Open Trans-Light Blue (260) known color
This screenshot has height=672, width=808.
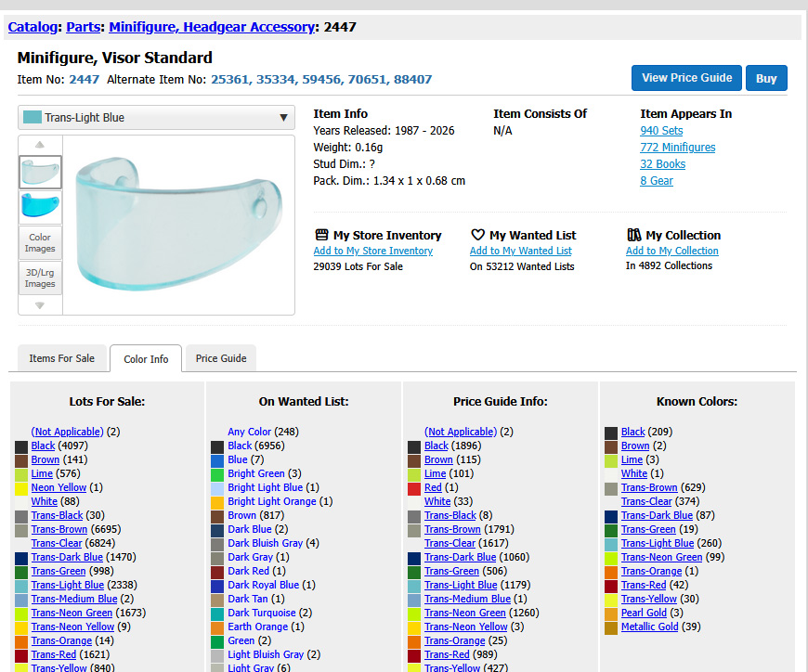coord(658,543)
